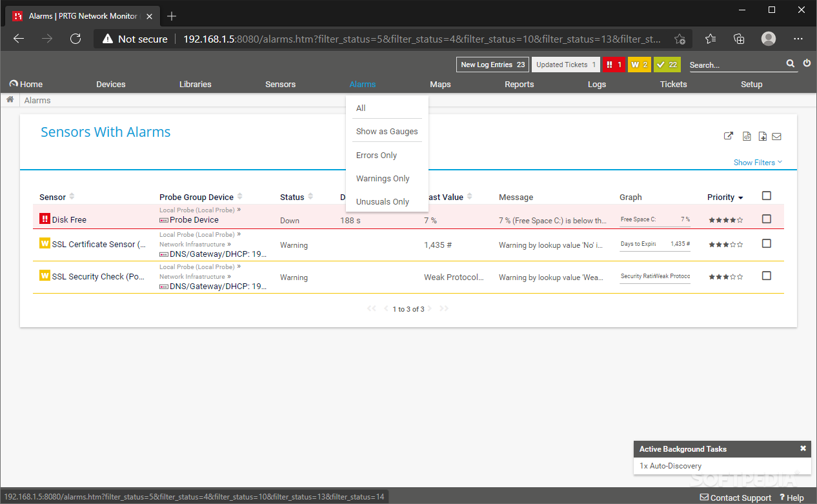Click the Alarms breadcrumb link
This screenshot has height=504, width=817.
click(x=37, y=100)
